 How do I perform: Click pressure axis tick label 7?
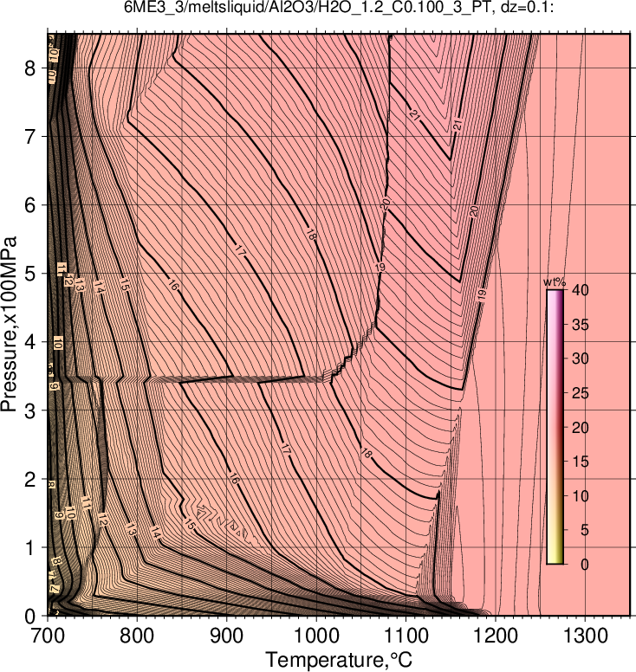[x=30, y=136]
